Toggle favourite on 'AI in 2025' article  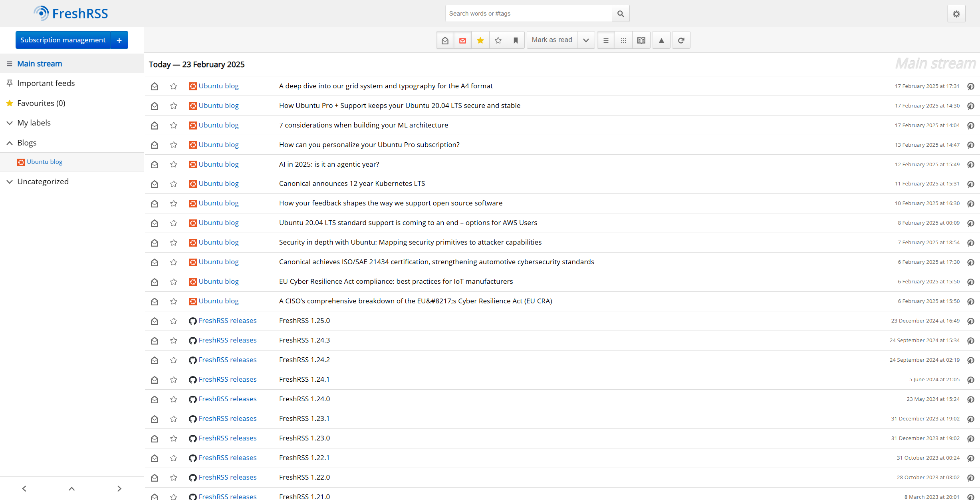[173, 165]
